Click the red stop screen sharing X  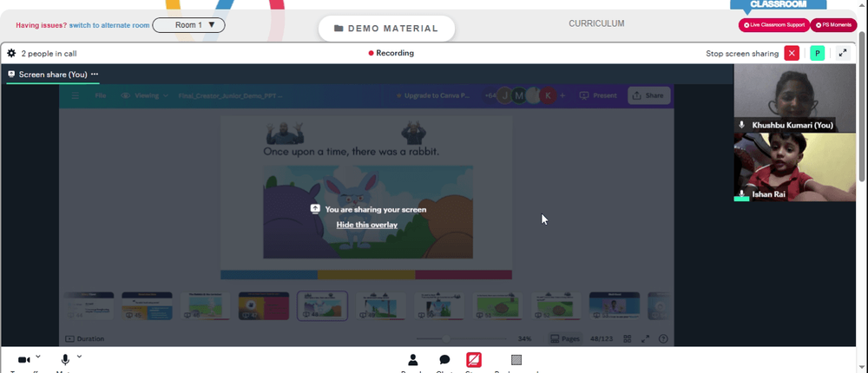point(792,53)
